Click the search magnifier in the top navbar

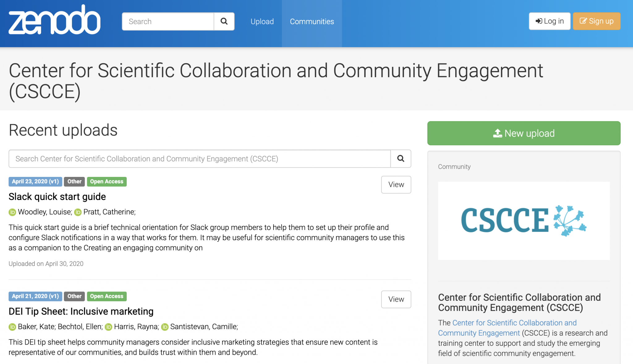pyautogui.click(x=224, y=21)
